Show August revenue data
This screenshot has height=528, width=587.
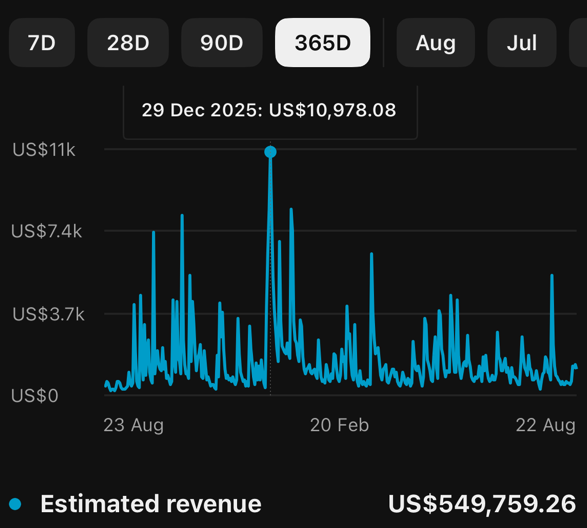(x=436, y=43)
